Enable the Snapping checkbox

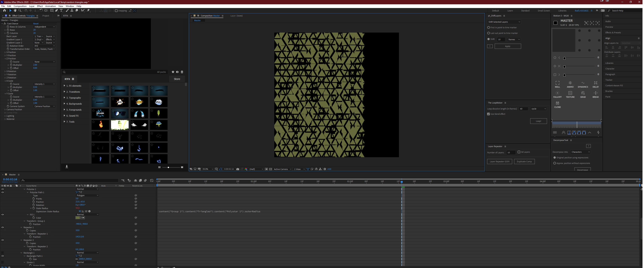[x=116, y=11]
